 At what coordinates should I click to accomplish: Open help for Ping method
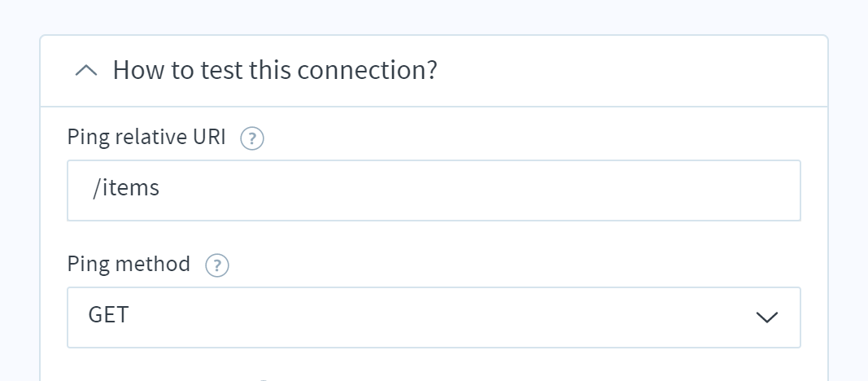click(217, 265)
